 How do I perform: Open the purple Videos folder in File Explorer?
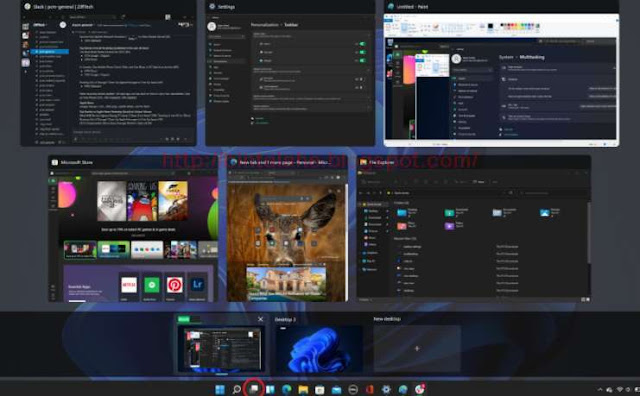[x=449, y=226]
